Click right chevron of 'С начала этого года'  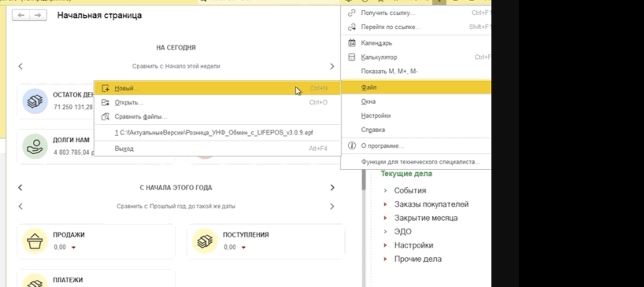click(x=332, y=187)
